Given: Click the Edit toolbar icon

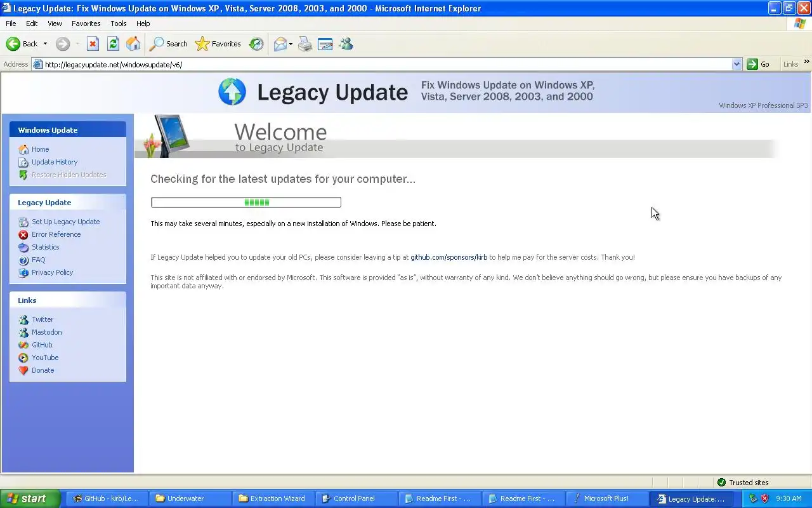Looking at the screenshot, I should (x=325, y=44).
